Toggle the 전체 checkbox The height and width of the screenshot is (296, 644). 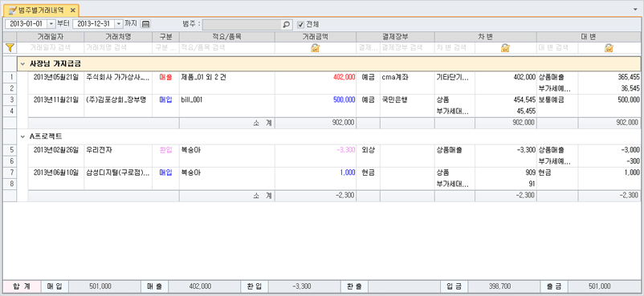click(x=300, y=24)
